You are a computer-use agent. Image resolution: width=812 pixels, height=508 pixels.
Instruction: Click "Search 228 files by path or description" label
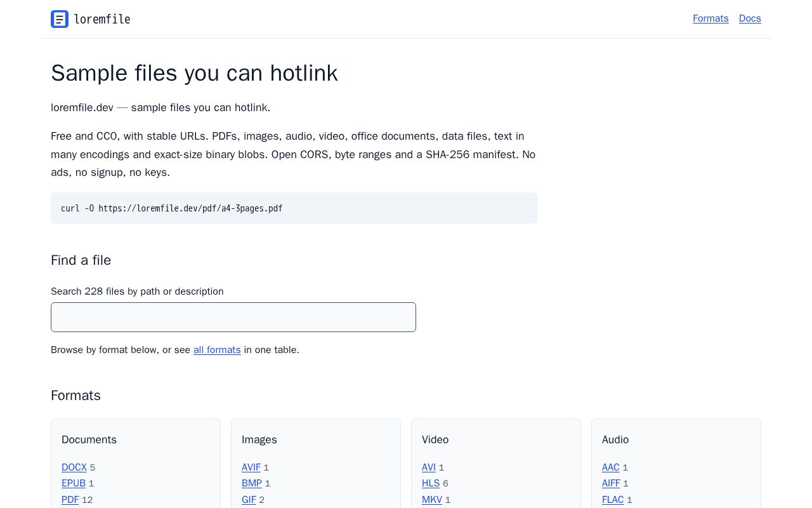(137, 291)
